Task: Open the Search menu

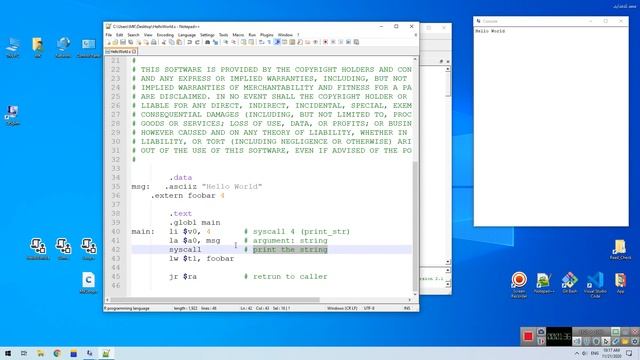Action: coord(133,35)
